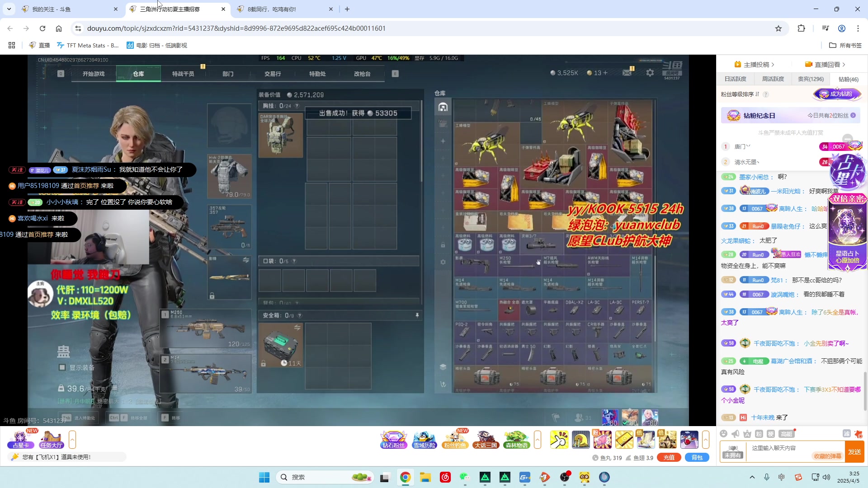
Task: Open File Explorer from the taskbar
Action: point(425,477)
